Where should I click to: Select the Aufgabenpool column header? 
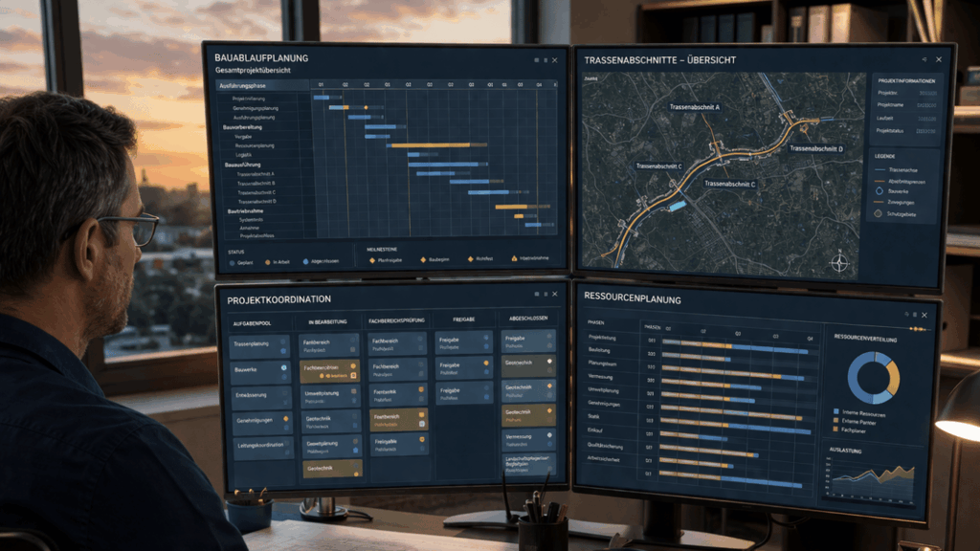[x=252, y=322]
